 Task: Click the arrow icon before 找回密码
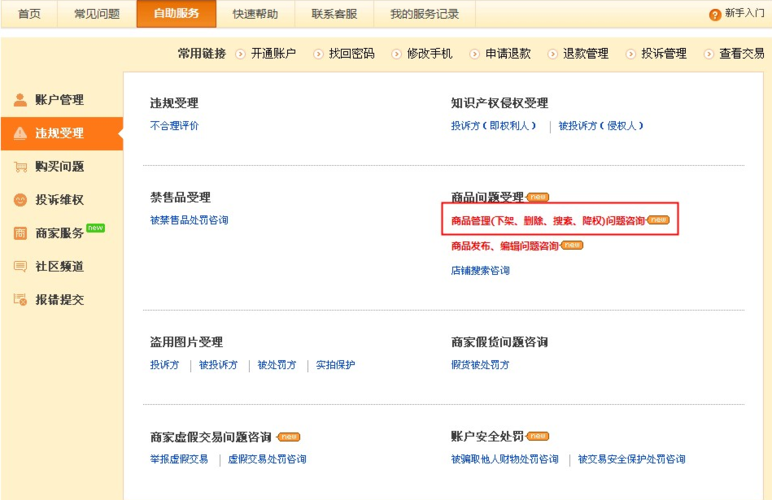(319, 54)
